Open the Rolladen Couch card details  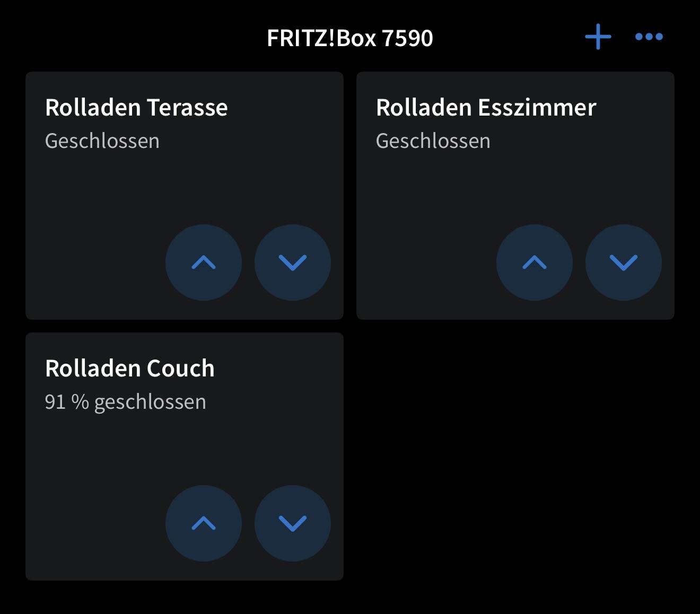pos(129,367)
